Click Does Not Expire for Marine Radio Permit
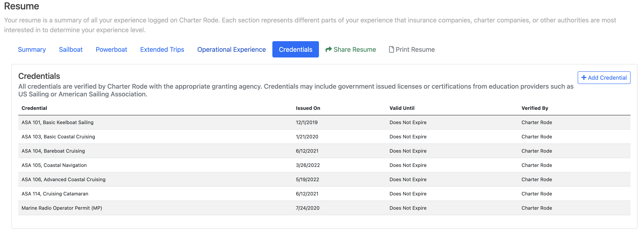 pyautogui.click(x=408, y=208)
